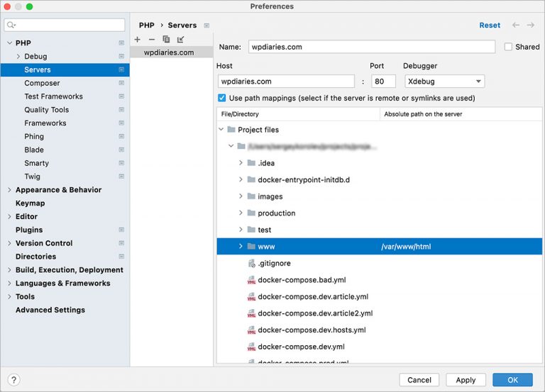
Task: Click the forward arrow next to Reset
Action: [x=530, y=25]
